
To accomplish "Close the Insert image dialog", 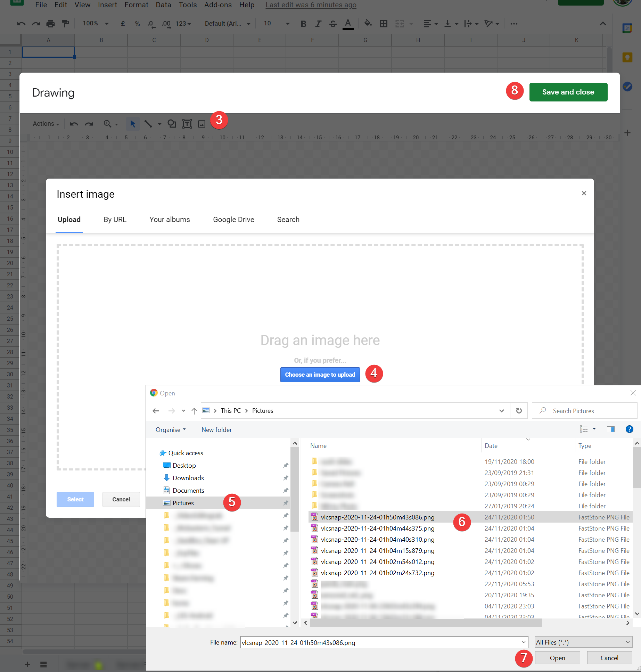I will point(584,193).
